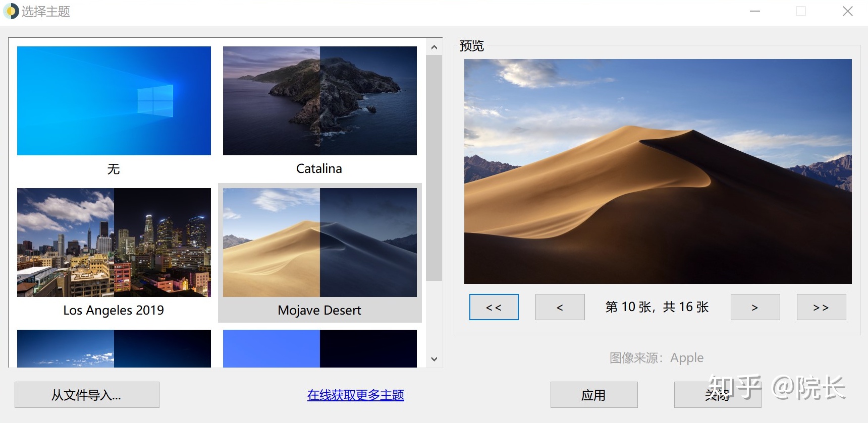Select the Mojave Desert theme thumbnail

point(319,243)
